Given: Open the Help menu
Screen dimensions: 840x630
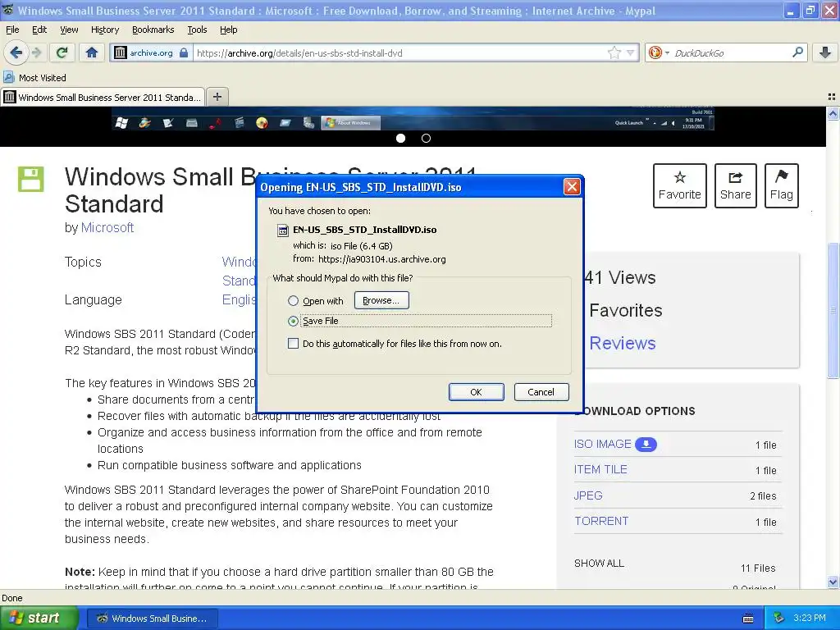Looking at the screenshot, I should pos(228,30).
